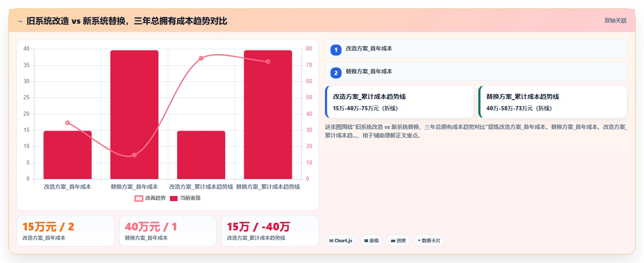Click the numbered badge 1 for 改造方案_首年成本

(336, 50)
